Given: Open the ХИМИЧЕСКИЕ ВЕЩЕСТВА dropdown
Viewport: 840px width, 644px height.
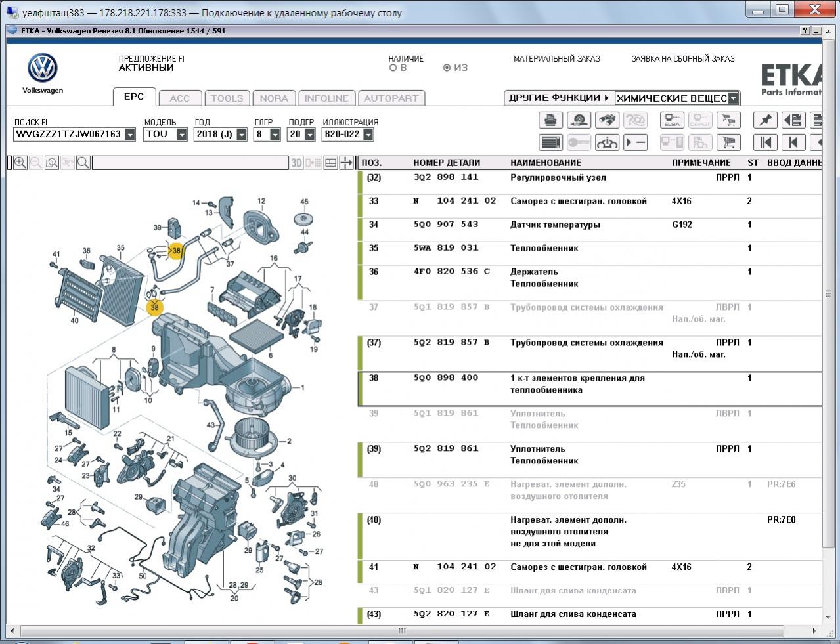Looking at the screenshot, I should tap(734, 98).
